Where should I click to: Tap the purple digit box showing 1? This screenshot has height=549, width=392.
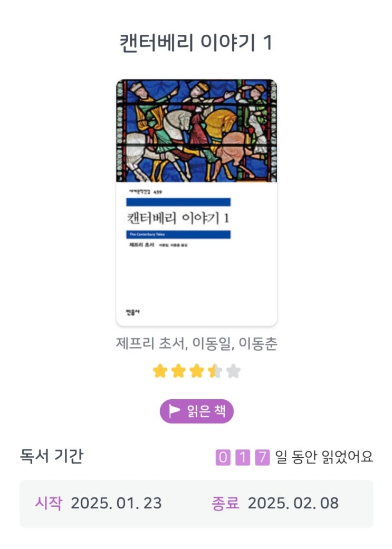point(242,457)
